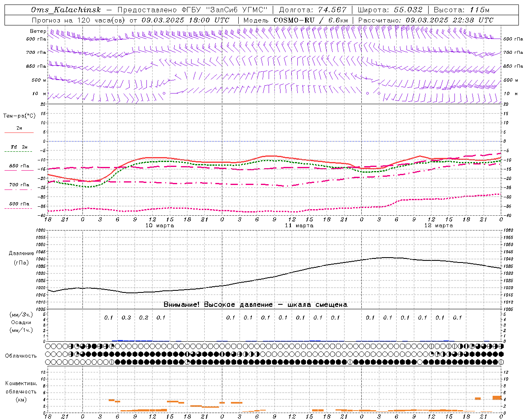Select the 500 м wind level label on left axis
Image resolution: width=525 pixels, height=420 pixels.
pyautogui.click(x=39, y=80)
